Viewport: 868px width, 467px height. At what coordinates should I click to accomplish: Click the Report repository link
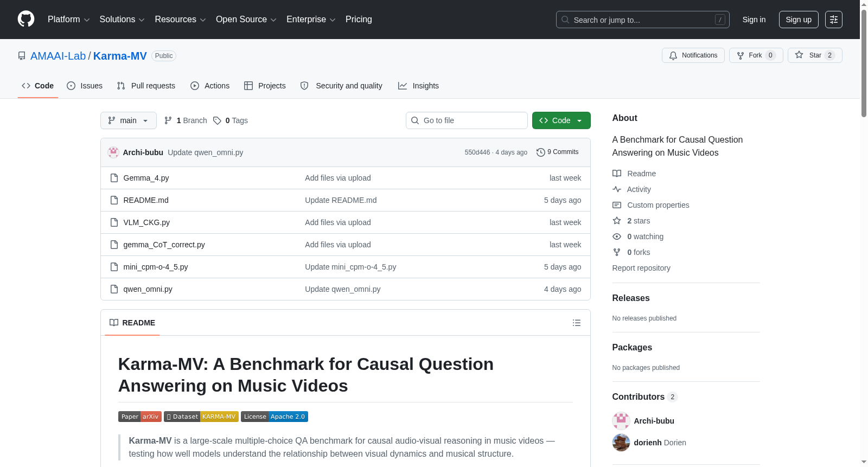641,268
